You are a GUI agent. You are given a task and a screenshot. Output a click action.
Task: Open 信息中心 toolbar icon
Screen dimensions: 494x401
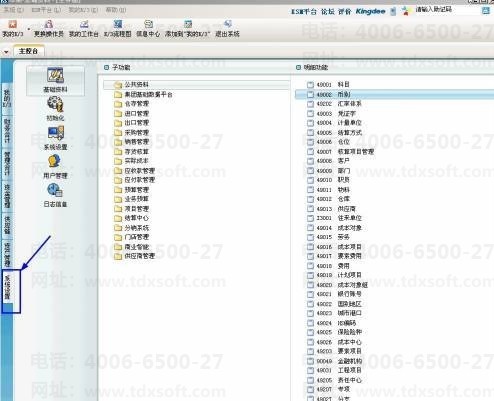(148, 28)
